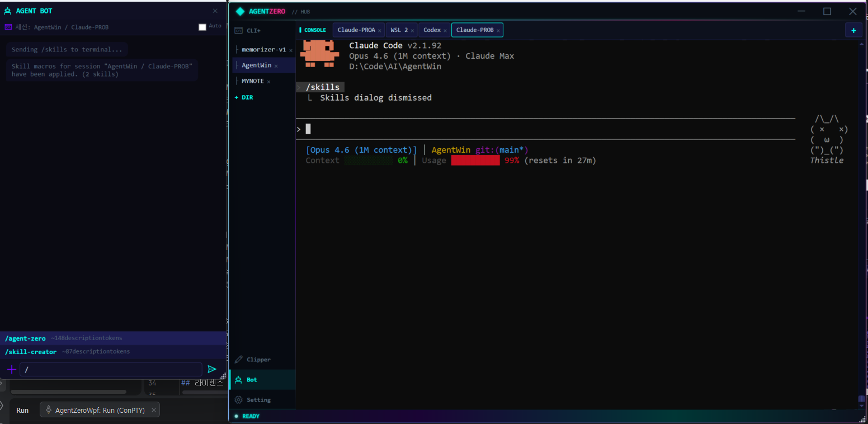Click the AgentZero diamond logo

(240, 11)
